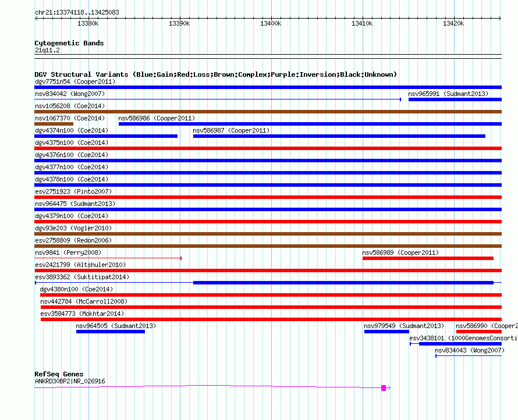Select the nsv442784 (McCarroll2008) label

84,301
